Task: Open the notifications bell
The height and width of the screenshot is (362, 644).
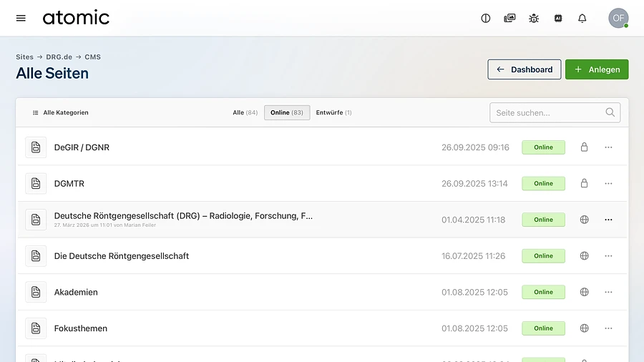Action: pos(582,19)
